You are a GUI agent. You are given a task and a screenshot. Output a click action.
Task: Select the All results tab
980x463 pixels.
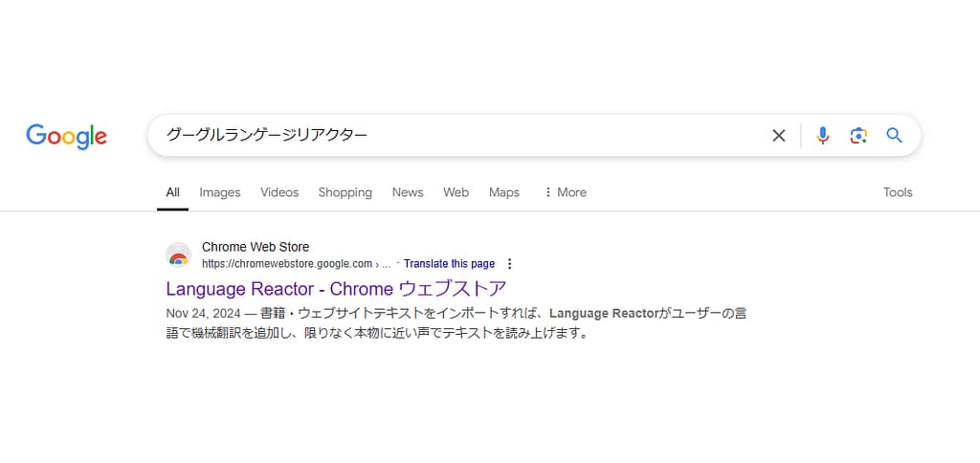[172, 192]
